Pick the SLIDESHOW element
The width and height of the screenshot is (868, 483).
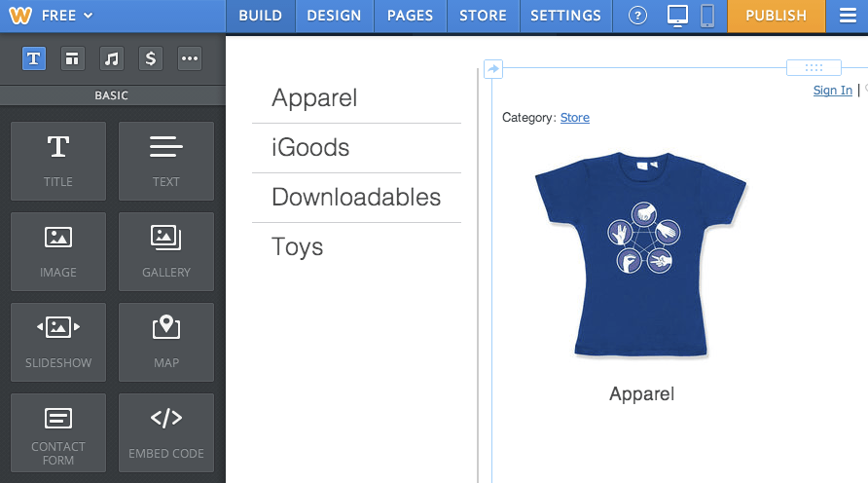[58, 343]
